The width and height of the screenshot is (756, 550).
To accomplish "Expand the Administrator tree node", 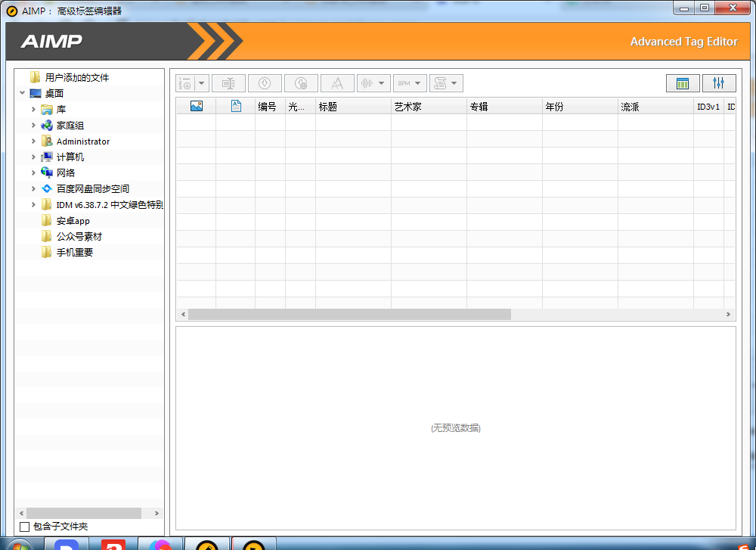I will coord(33,141).
